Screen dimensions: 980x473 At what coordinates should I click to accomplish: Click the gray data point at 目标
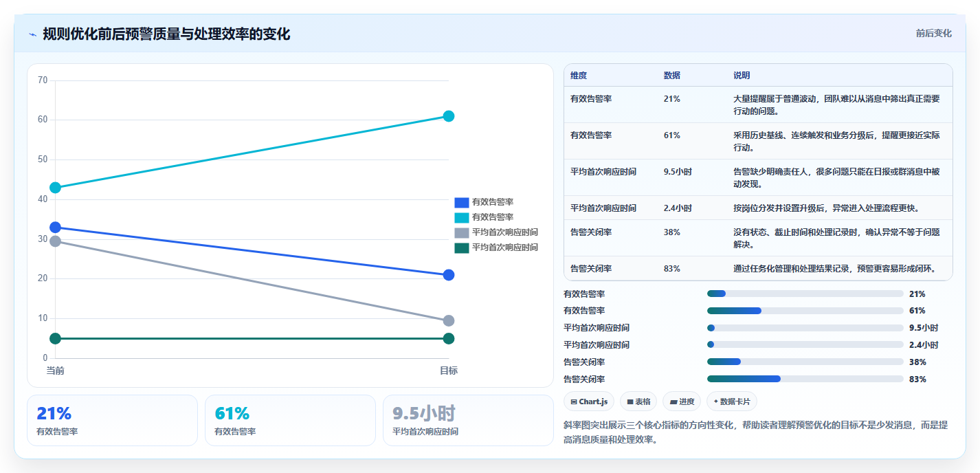coord(449,321)
